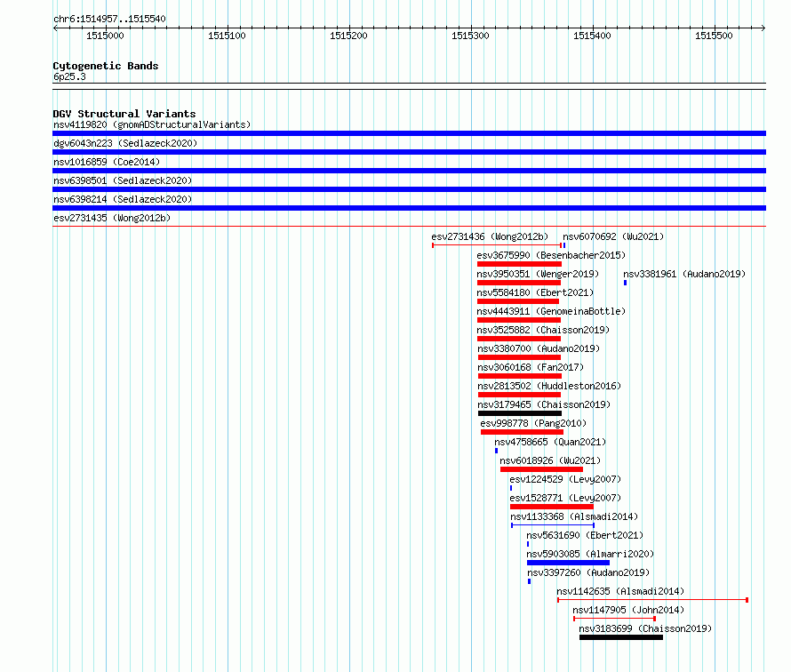Click the nsv4119820 gnomAD variant bar

409,133
